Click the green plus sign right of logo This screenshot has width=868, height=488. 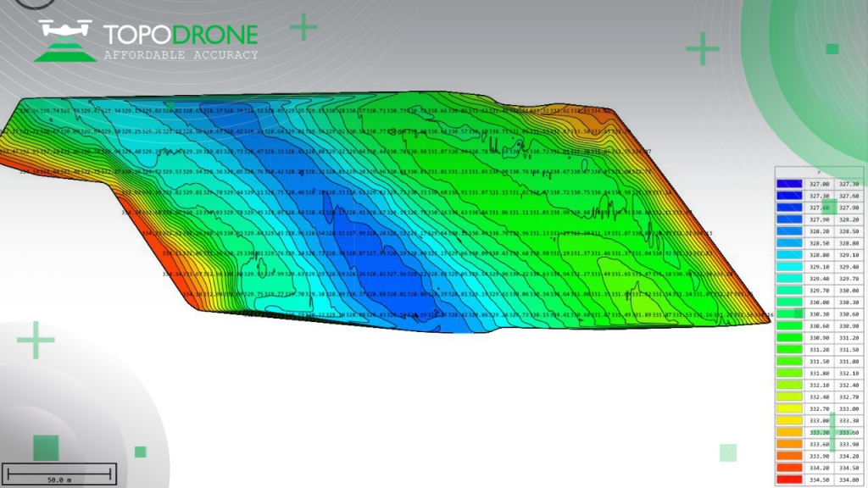click(x=303, y=27)
